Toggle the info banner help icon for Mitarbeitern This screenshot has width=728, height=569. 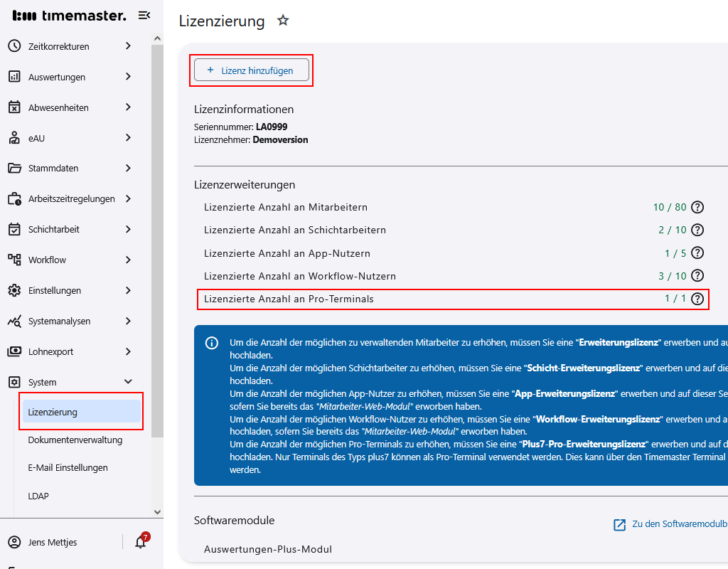[697, 207]
